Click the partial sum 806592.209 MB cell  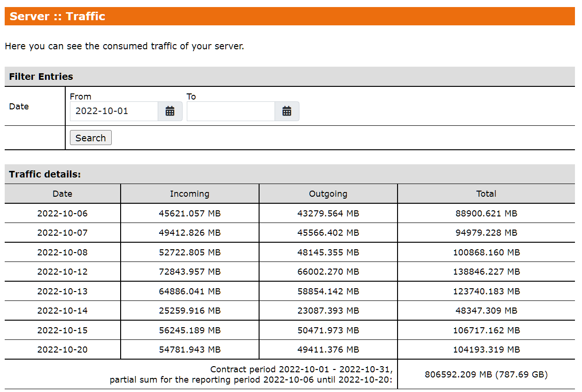(486, 375)
